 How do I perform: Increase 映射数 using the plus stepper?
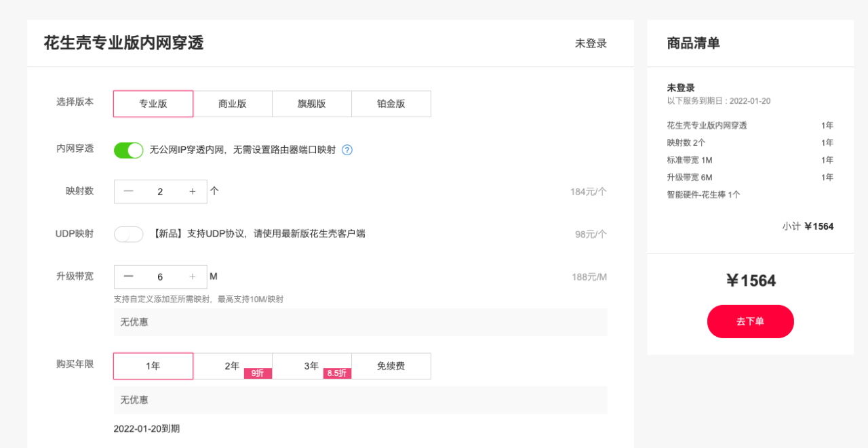pyautogui.click(x=192, y=191)
